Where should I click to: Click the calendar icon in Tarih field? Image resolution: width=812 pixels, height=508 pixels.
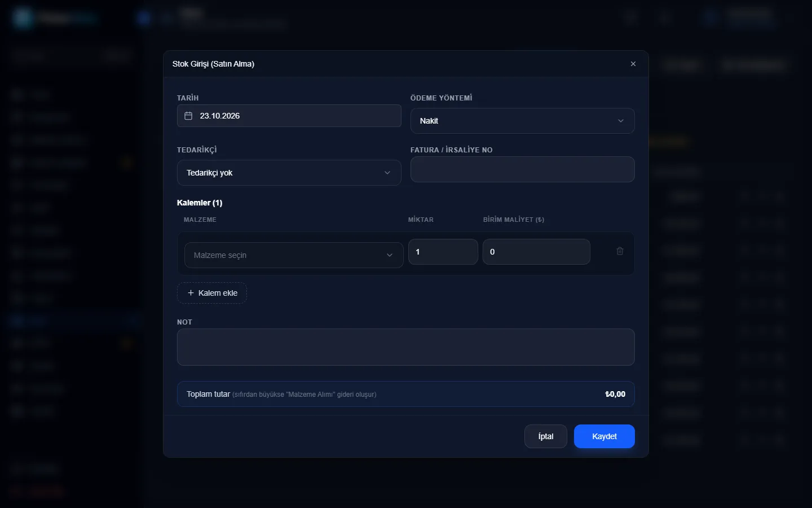188,116
